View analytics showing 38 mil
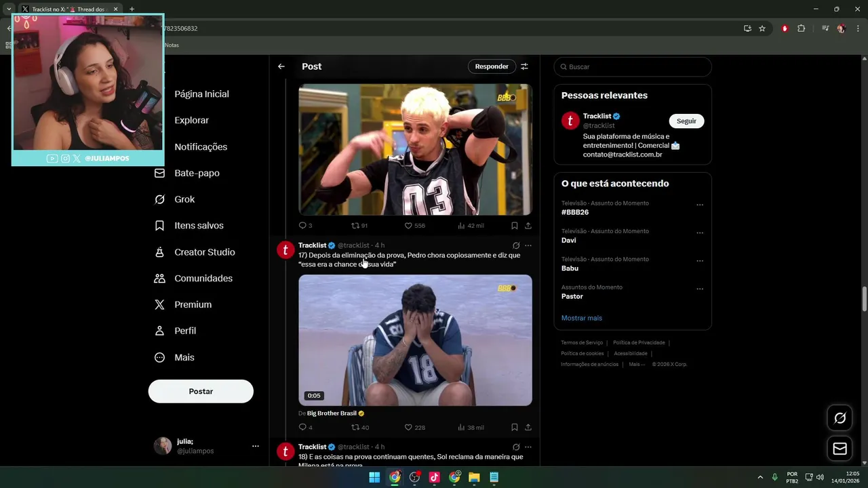Image resolution: width=868 pixels, height=488 pixels. 471,428
